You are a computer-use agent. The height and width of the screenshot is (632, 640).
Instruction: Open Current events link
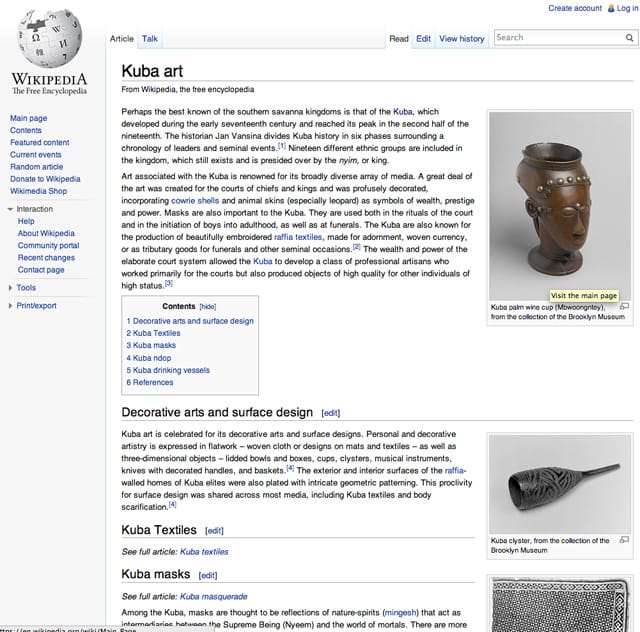point(36,155)
